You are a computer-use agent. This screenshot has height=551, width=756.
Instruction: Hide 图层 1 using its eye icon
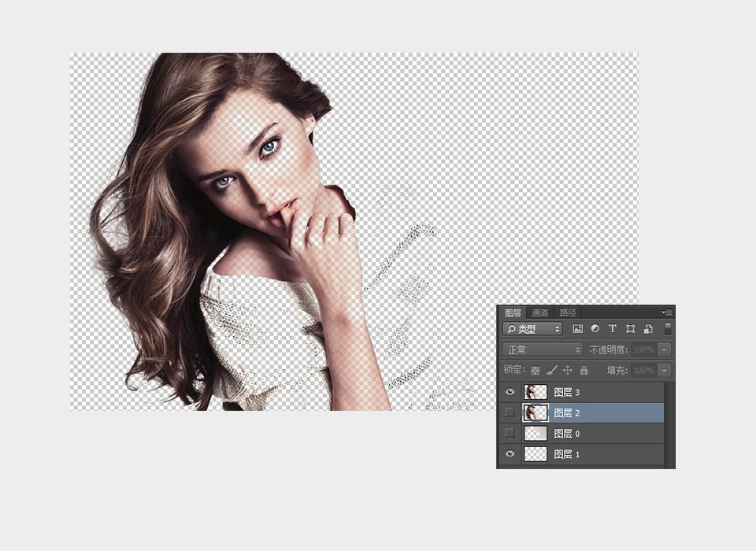510,454
